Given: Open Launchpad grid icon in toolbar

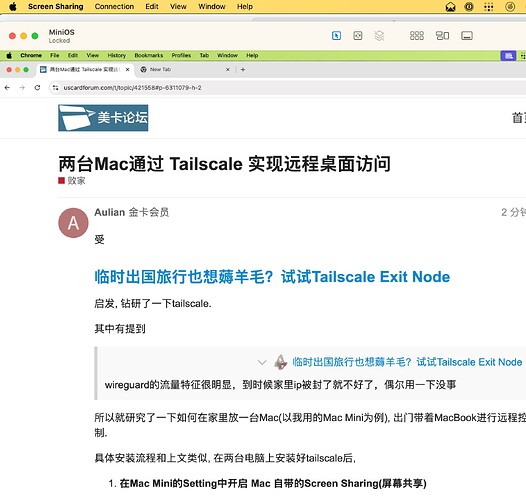Looking at the screenshot, I should (x=417, y=36).
